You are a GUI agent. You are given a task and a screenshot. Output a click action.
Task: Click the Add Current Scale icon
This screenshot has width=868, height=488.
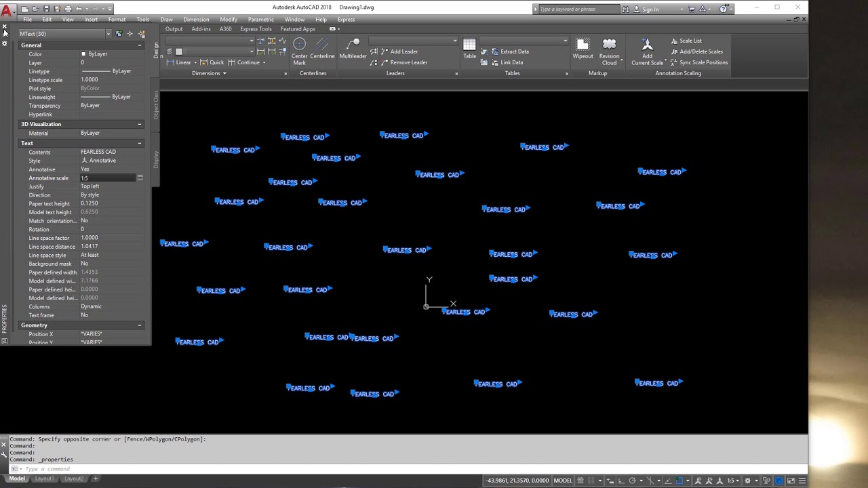point(647,52)
